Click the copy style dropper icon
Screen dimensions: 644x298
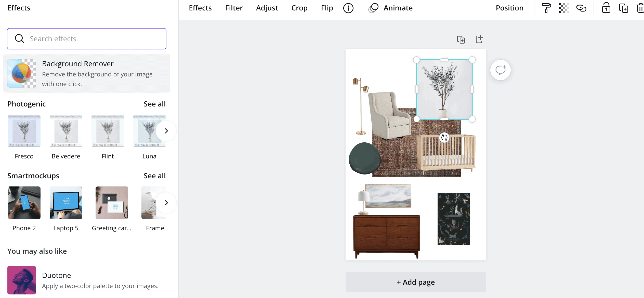tap(547, 8)
